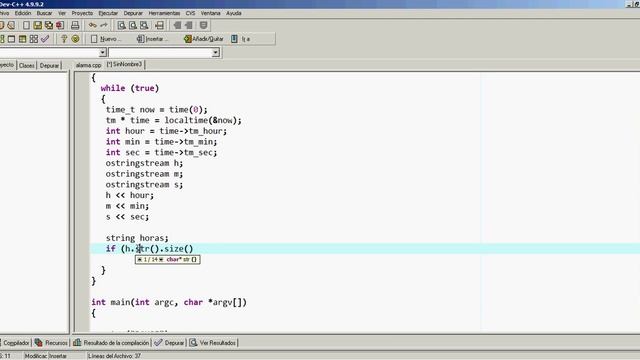
Task: Click 'Lineas del Archivo: 37' in status bar
Action: pyautogui.click(x=114, y=356)
